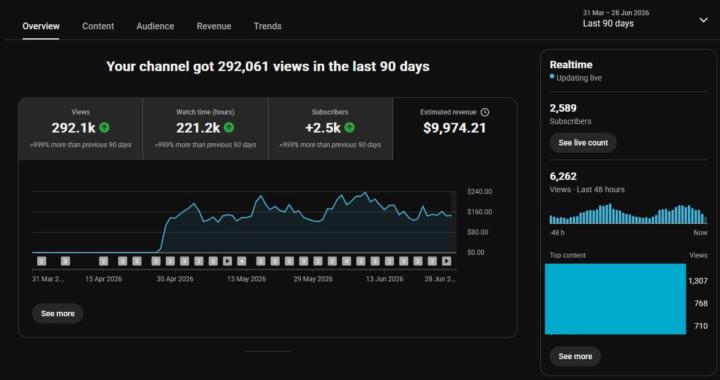Click the blue Updating live indicator dot
Screen dimensions: 720x380
pos(552,77)
